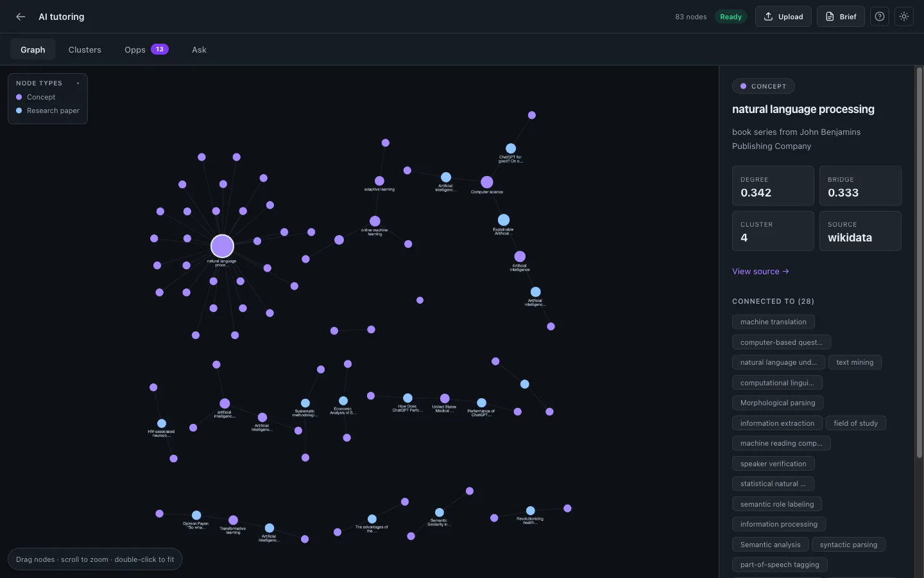
Task: Click the Bridge 0.333 stat card
Action: click(860, 186)
